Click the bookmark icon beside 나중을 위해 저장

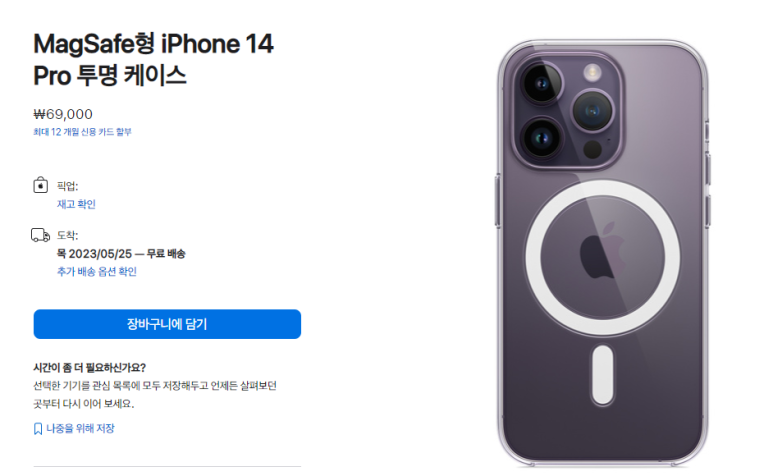[38, 429]
